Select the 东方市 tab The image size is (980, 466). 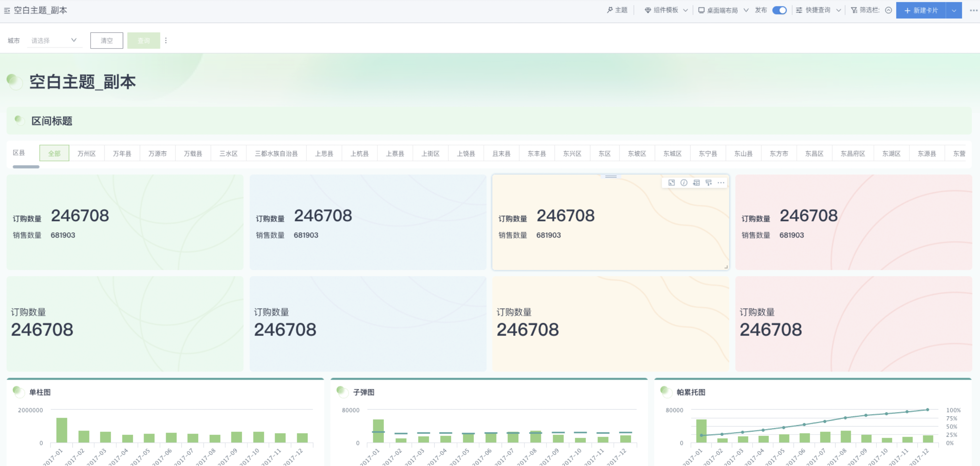[x=779, y=153]
